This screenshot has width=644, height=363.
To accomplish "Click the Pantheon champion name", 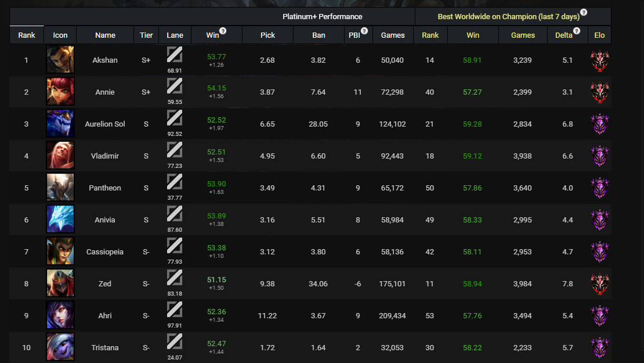I will (x=105, y=188).
